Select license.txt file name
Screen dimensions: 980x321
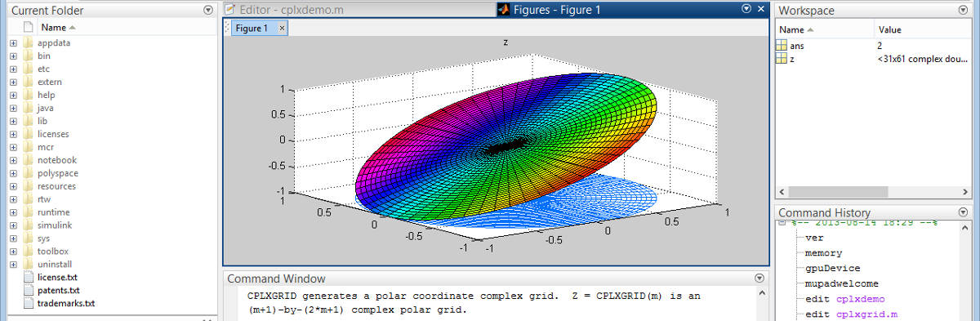pyautogui.click(x=57, y=278)
